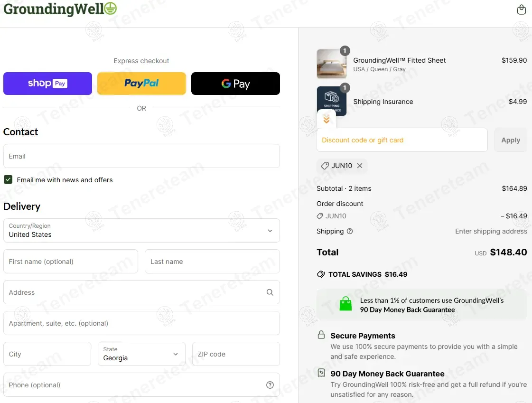The height and width of the screenshot is (403, 532).
Task: Open the shopping bag cart icon
Action: (521, 9)
